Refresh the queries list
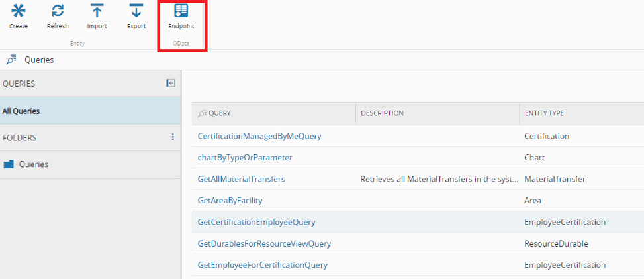This screenshot has height=279, width=644. pos(58,11)
